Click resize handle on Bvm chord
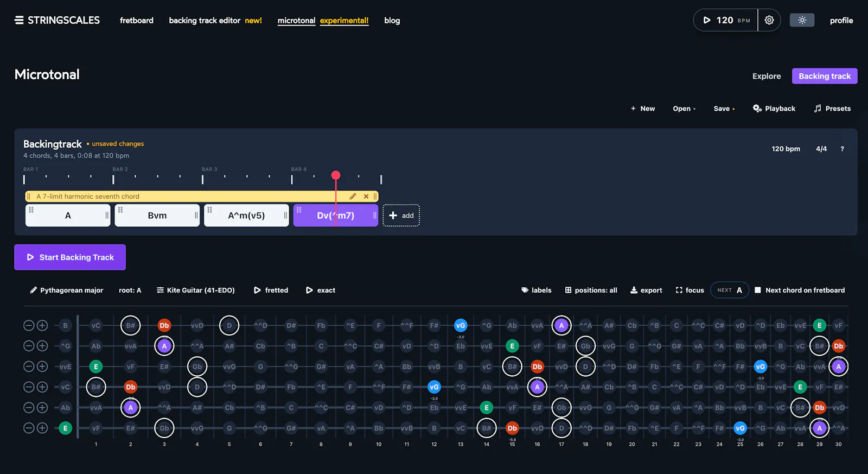The width and height of the screenshot is (868, 474). coord(196,216)
